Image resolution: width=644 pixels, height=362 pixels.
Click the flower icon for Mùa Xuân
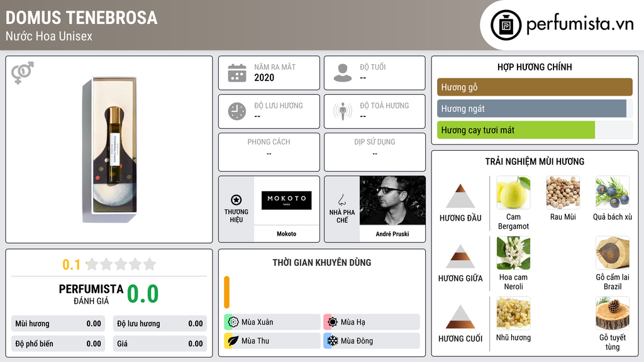233,322
